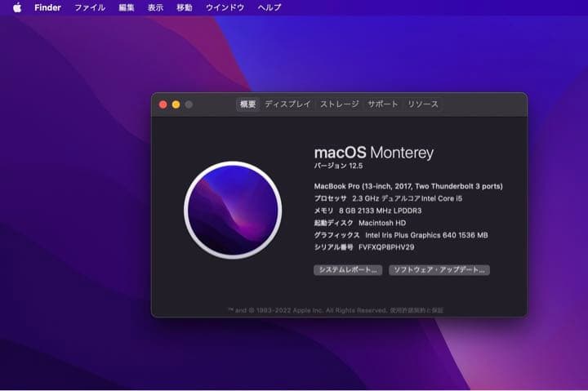This screenshot has width=588, height=391.
Task: Click the version text バージョン 12.5
Action: (x=338, y=166)
